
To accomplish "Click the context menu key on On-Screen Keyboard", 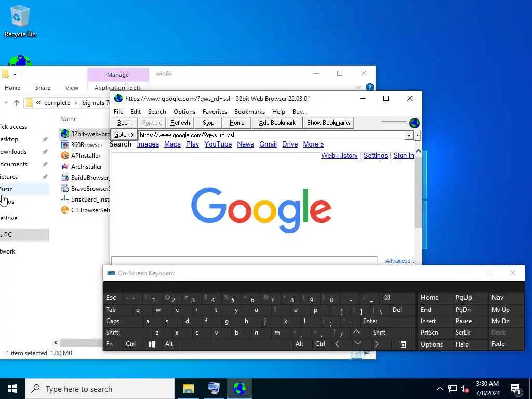I will [x=403, y=344].
